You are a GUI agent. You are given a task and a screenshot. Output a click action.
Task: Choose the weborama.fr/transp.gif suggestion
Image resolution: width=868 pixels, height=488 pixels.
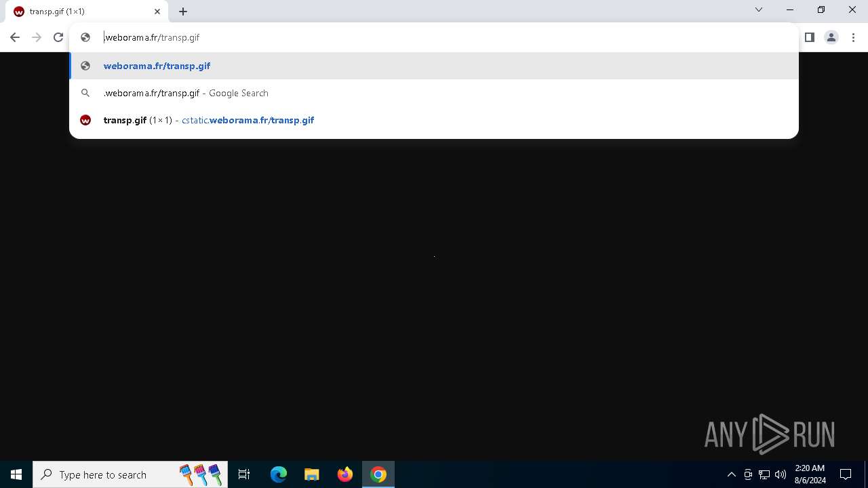point(434,66)
